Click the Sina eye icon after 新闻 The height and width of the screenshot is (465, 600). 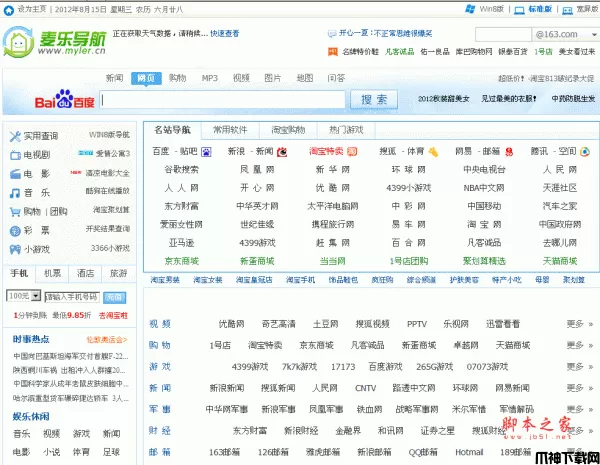coord(282,152)
